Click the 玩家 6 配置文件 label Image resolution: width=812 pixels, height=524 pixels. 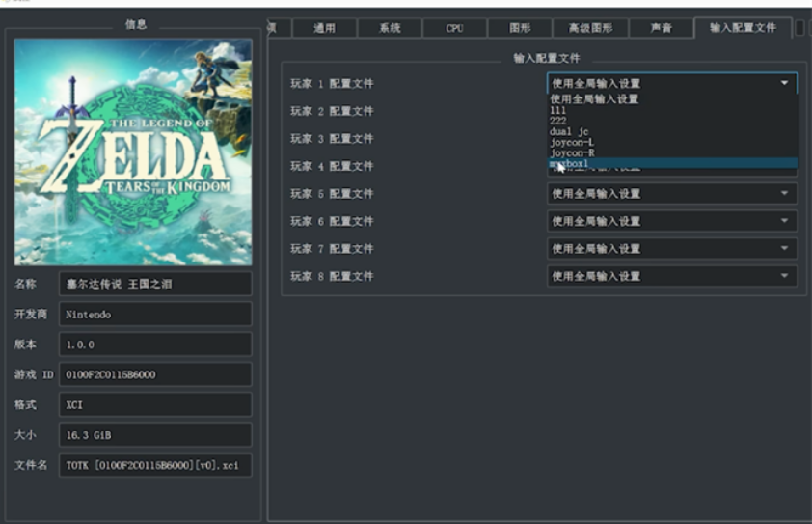pos(332,221)
